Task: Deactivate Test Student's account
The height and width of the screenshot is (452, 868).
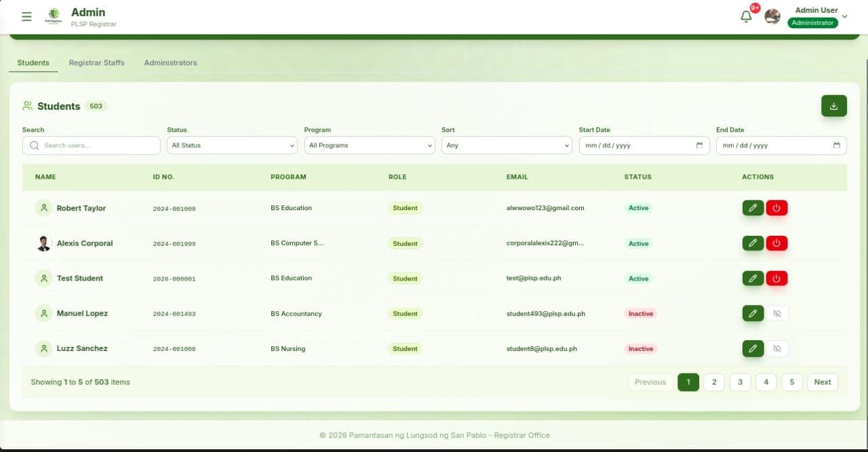Action: 777,278
